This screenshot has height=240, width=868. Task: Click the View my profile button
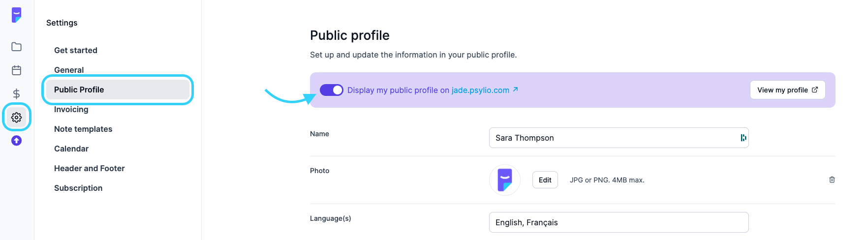pyautogui.click(x=787, y=90)
